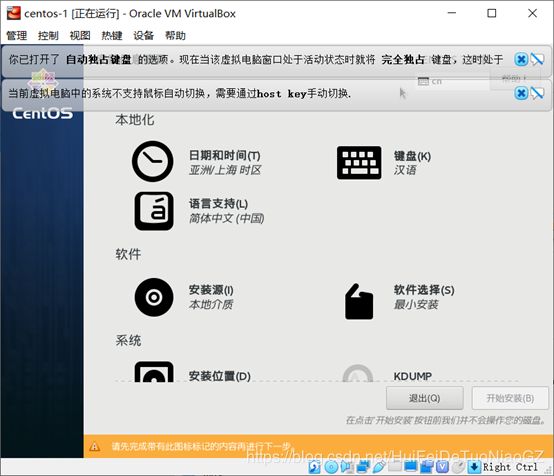Click the 简体中文 (中国) text
This screenshot has width=554, height=476.
[226, 218]
